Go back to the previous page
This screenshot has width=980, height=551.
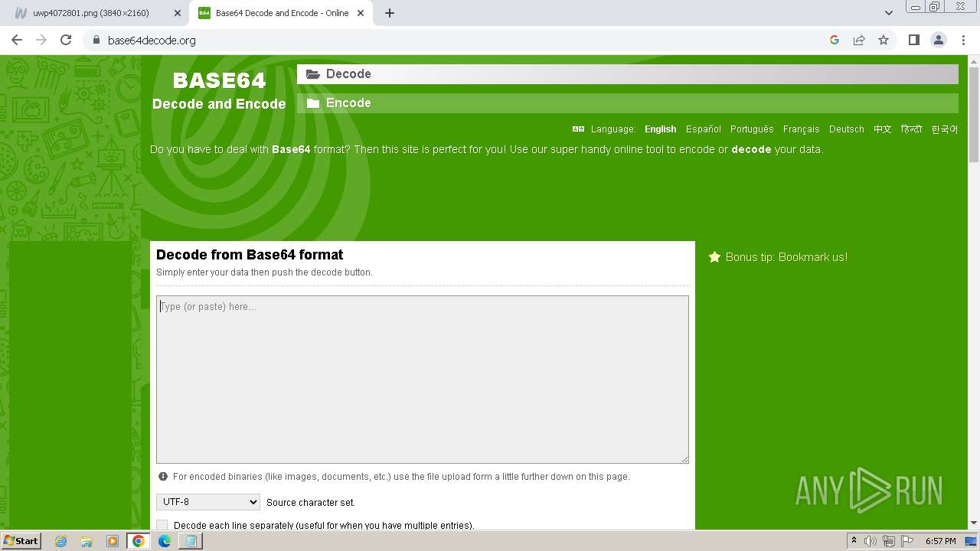17,40
